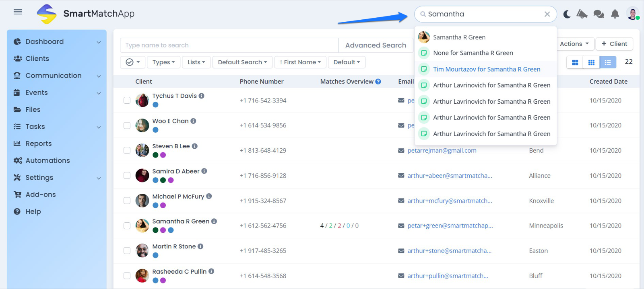Open the chat messages icon
644x289 pixels.
[599, 14]
